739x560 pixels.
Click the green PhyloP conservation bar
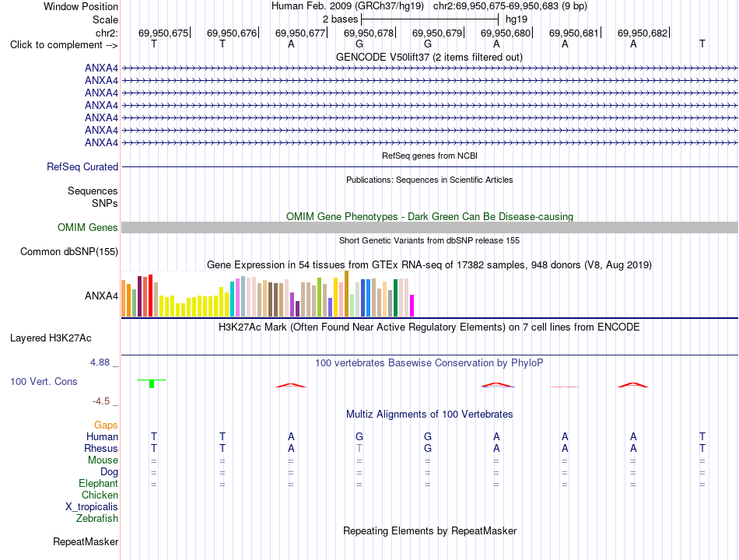(x=152, y=383)
